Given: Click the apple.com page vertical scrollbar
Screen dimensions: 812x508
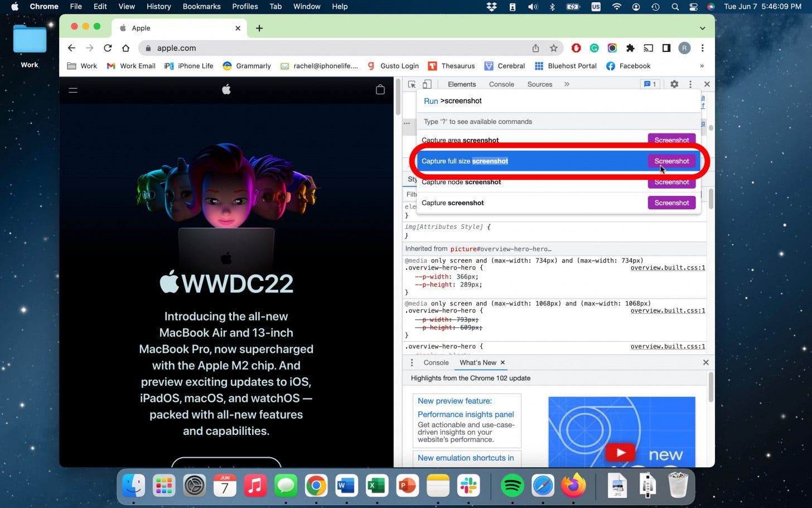Looking at the screenshot, I should [398, 98].
